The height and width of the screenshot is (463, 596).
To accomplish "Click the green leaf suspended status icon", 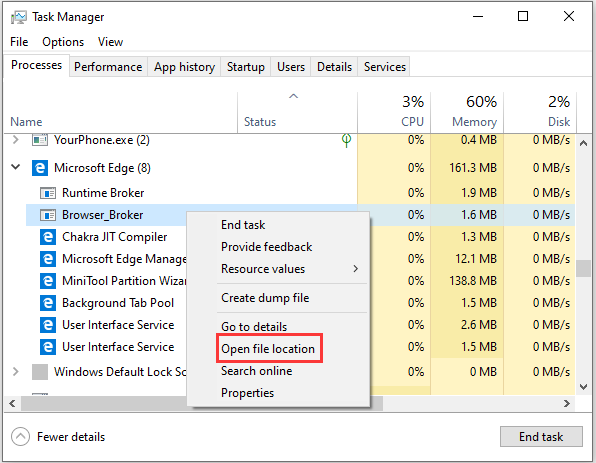I will click(346, 140).
